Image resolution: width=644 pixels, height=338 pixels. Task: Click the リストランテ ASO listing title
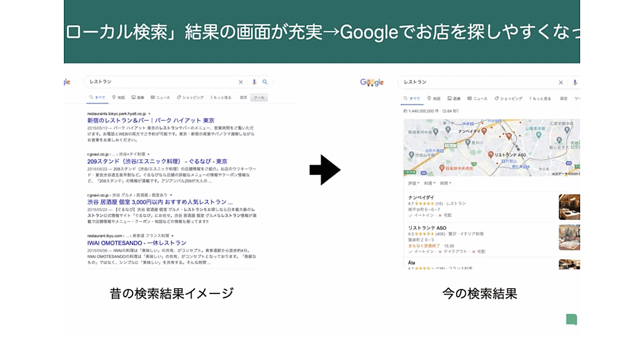(x=427, y=228)
